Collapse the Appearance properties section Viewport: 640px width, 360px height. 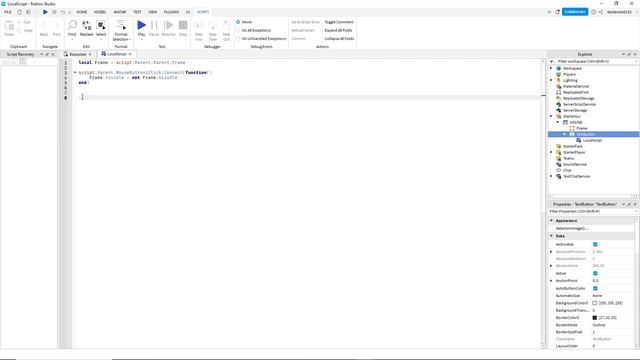tap(551, 220)
